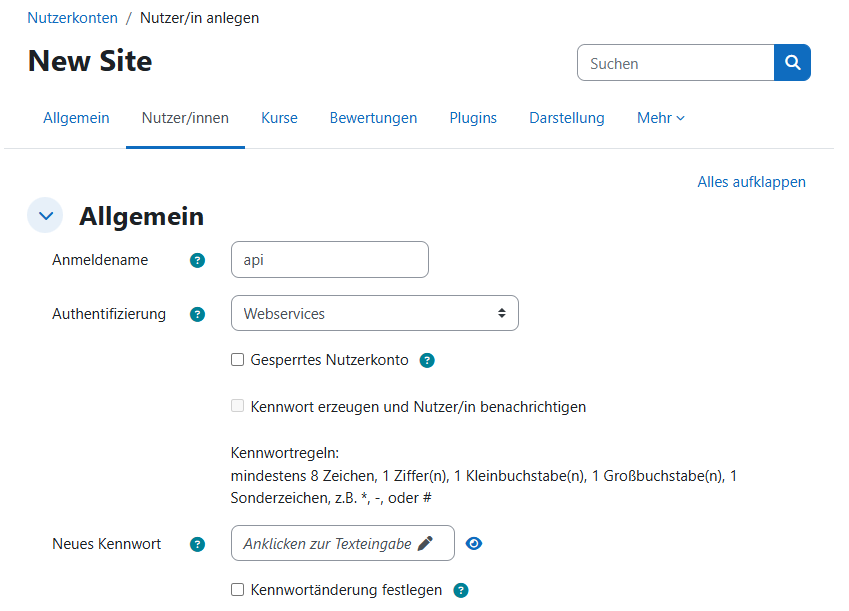The width and height of the screenshot is (849, 611).
Task: Open the Mehr dropdown menu
Action: point(660,117)
